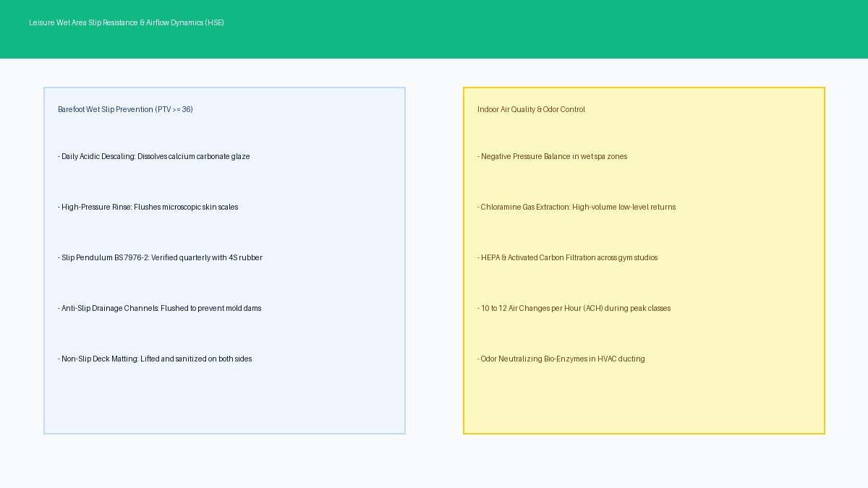
Task: Select the 'Chloramine Gas Extraction' bullet text
Action: tap(576, 207)
